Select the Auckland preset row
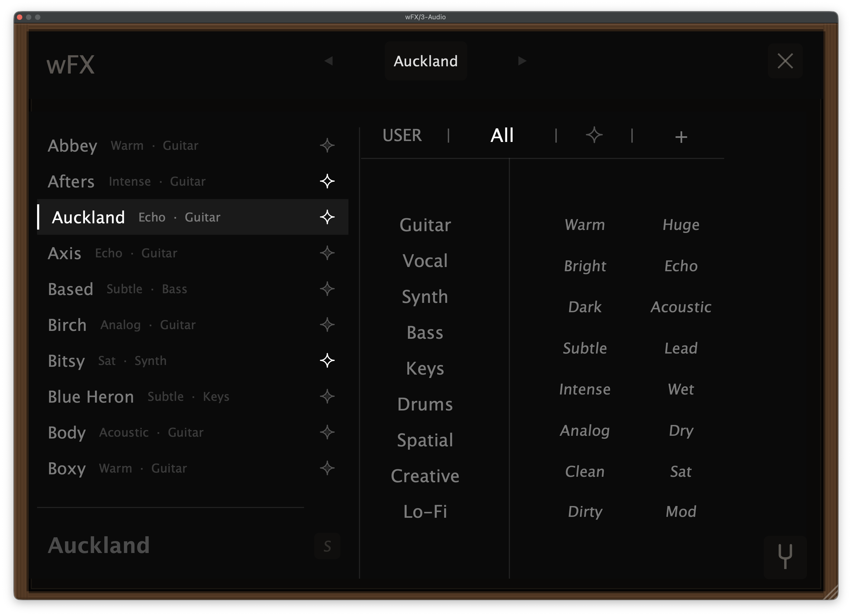852x616 pixels. pos(192,217)
